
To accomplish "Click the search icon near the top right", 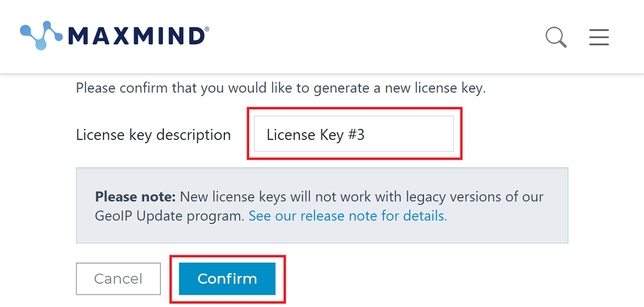I will (x=555, y=37).
